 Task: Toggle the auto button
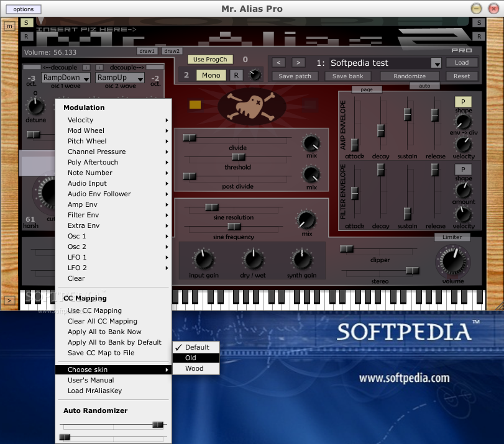(424, 86)
